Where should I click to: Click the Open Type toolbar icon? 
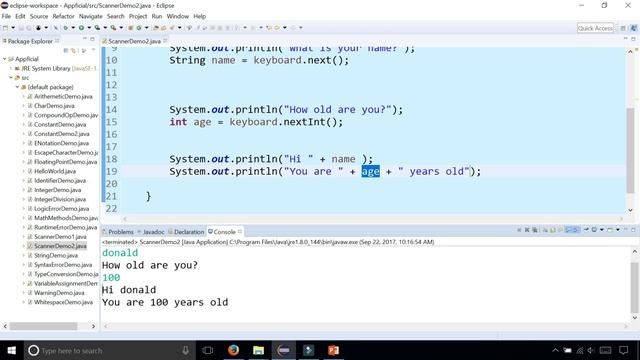click(x=155, y=28)
